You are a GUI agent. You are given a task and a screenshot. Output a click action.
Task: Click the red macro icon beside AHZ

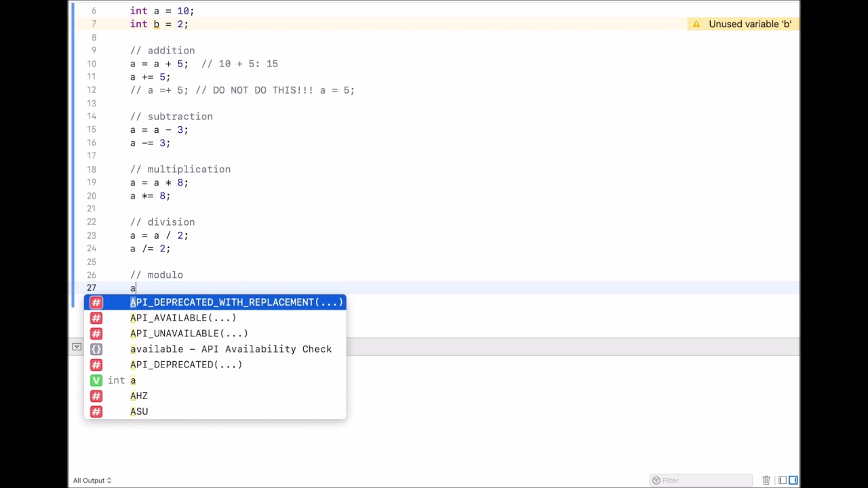[96, 396]
